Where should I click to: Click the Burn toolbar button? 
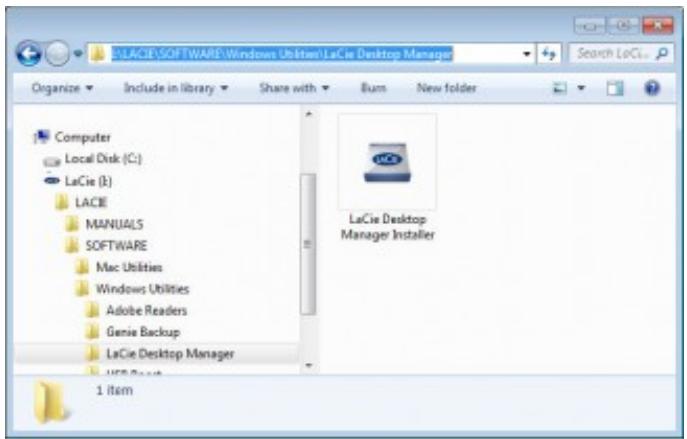click(x=373, y=88)
